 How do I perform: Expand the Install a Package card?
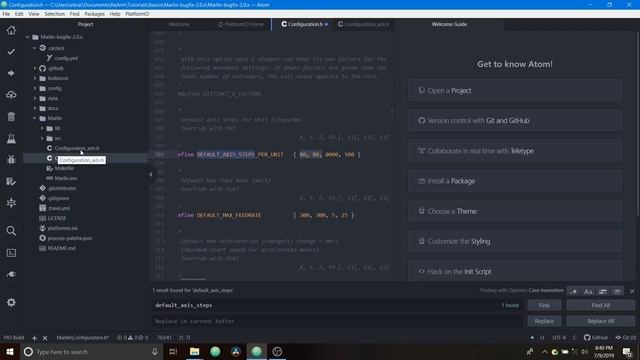[515, 181]
